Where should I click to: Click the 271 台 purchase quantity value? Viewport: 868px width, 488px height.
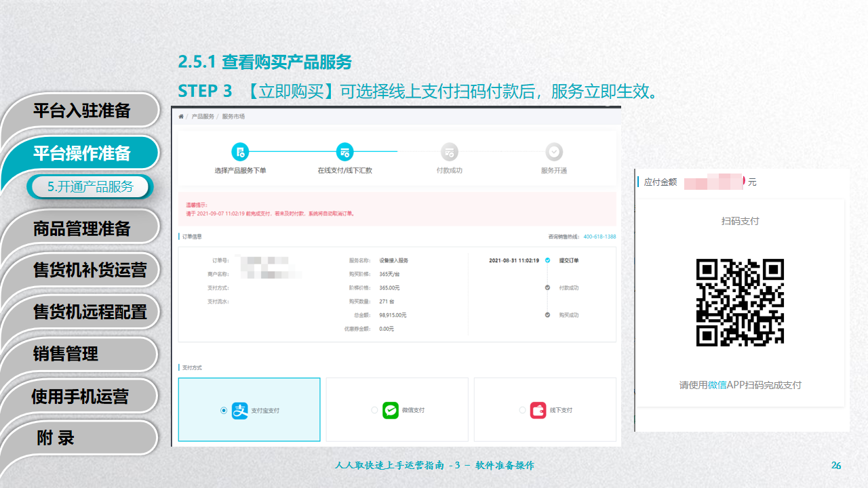(x=388, y=302)
